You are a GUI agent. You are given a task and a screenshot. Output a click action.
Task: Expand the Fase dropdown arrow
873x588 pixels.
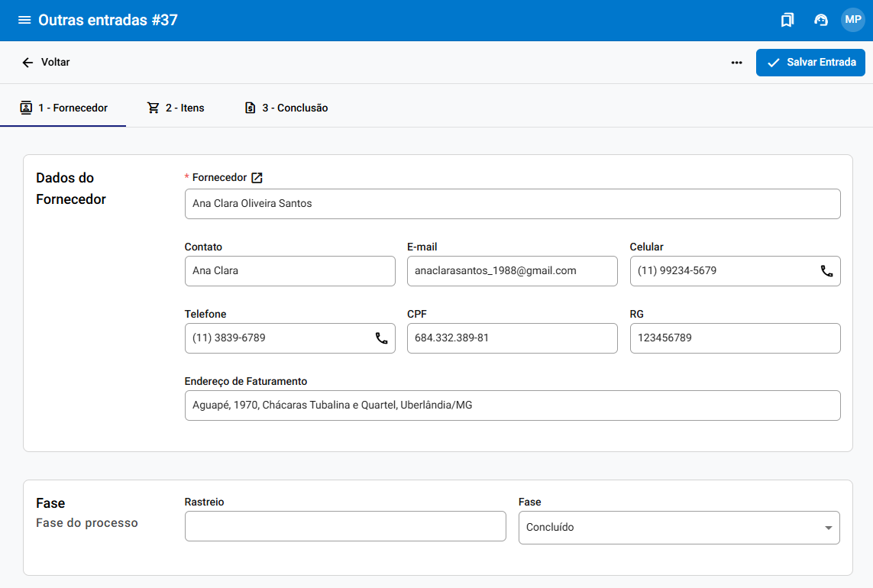point(828,528)
